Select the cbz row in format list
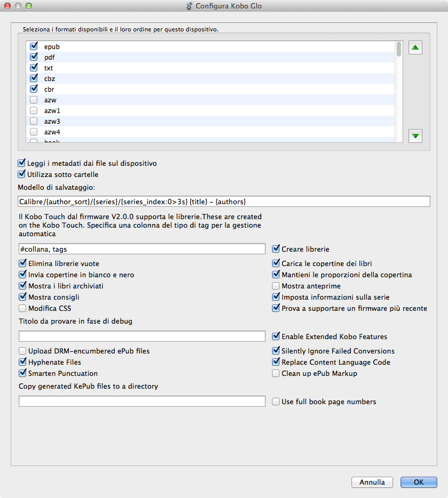This screenshot has width=448, height=498. tap(210, 78)
